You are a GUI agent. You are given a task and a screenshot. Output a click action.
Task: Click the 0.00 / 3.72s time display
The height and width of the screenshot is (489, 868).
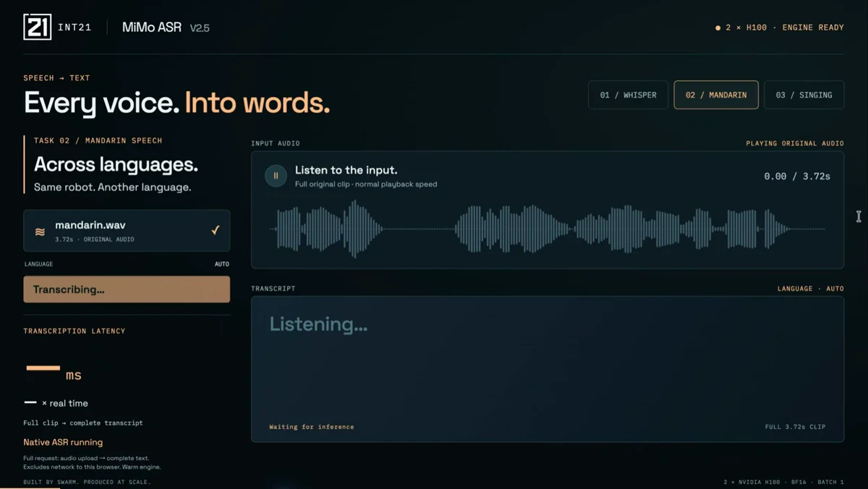797,177
